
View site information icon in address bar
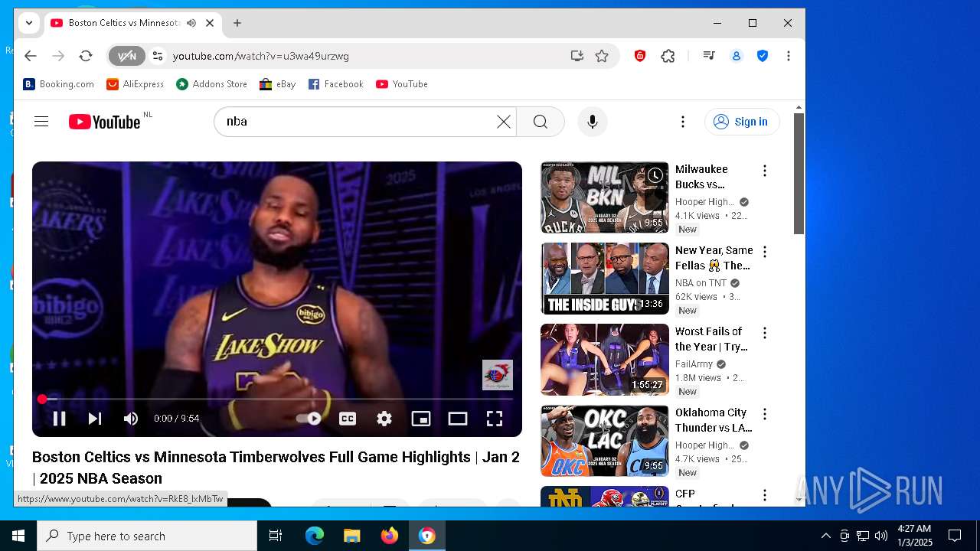coord(158,56)
